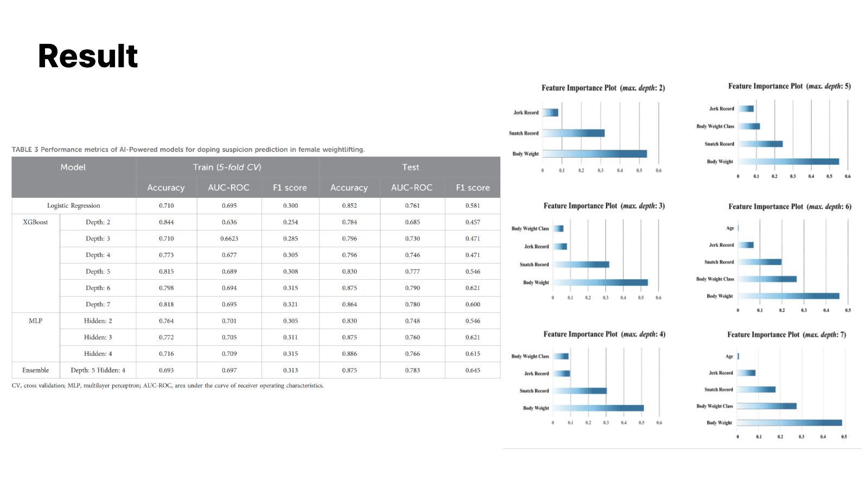Click the "Depth: 6" row label
The image size is (868, 488).
coord(98,288)
